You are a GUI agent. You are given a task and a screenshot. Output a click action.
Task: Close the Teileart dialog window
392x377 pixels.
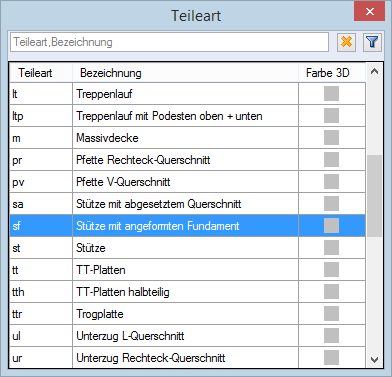(x=369, y=12)
